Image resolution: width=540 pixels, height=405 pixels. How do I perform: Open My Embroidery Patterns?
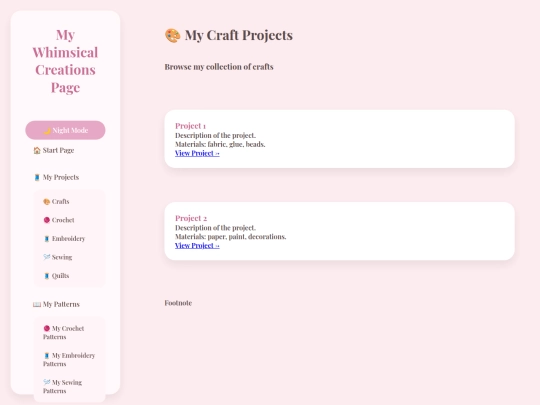pyautogui.click(x=69, y=360)
